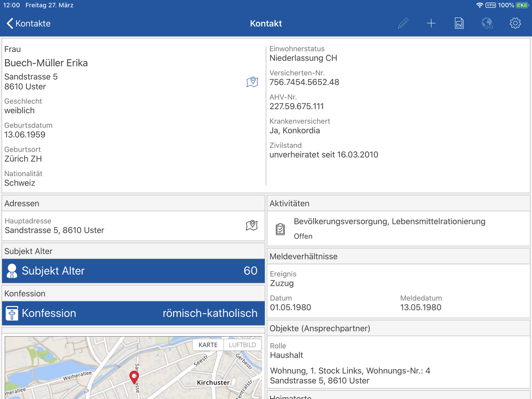Switch map to KARTE view
Image resolution: width=532 pixels, height=399 pixels.
click(x=208, y=345)
